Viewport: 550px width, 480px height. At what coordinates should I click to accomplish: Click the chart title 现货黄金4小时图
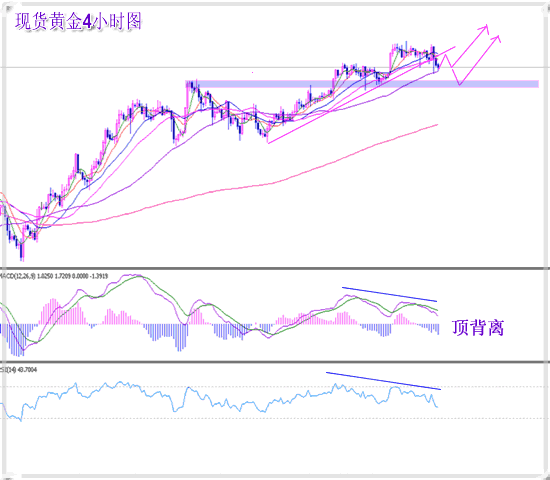tap(78, 21)
